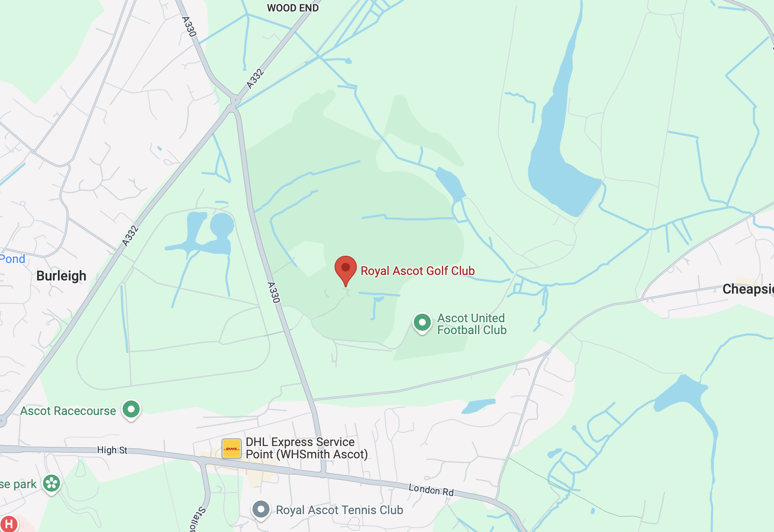Viewport: 774px width, 532px height.
Task: Click the Royal Ascot Golf Club label
Action: (x=418, y=271)
